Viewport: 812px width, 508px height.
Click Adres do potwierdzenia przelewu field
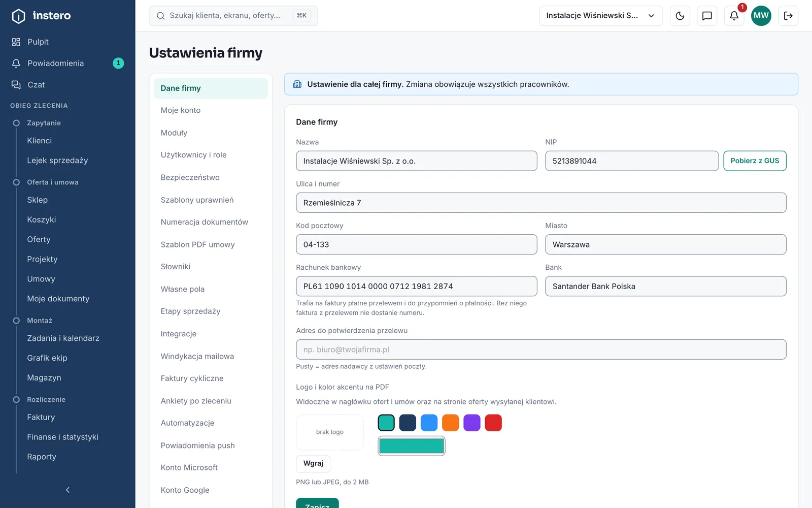[541, 350]
